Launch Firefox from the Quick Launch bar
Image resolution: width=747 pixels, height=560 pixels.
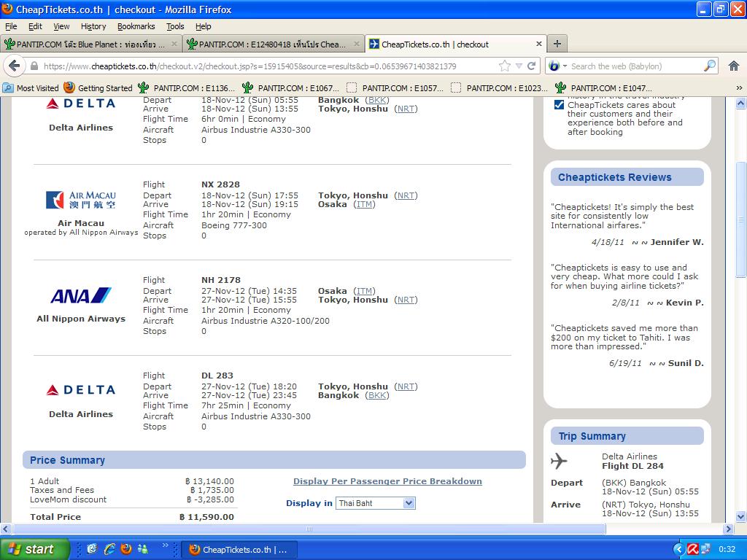125,549
